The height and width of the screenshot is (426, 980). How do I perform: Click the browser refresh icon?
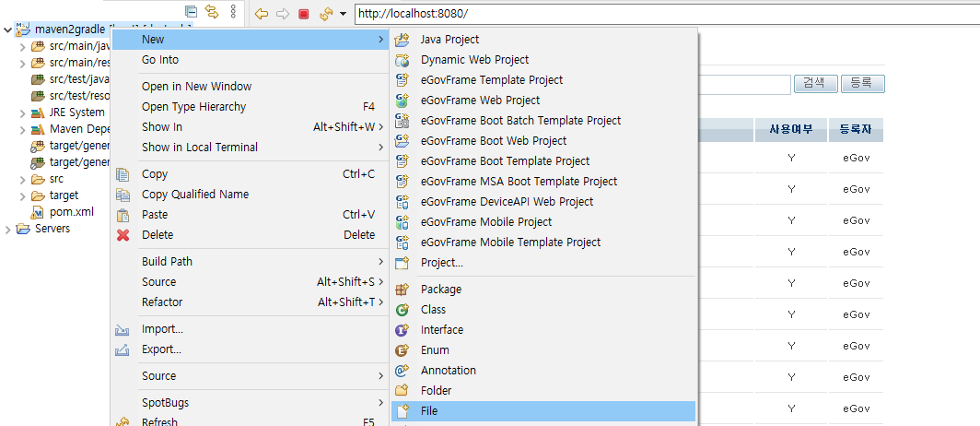[325, 14]
